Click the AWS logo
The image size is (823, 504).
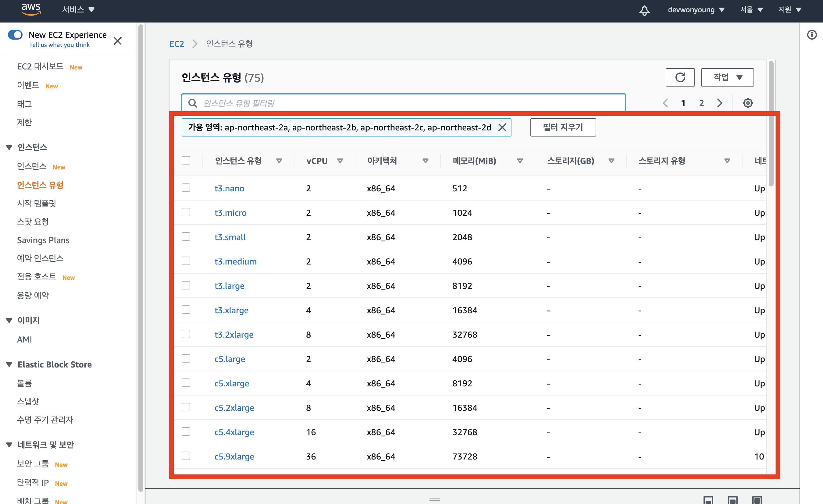coord(31,9)
